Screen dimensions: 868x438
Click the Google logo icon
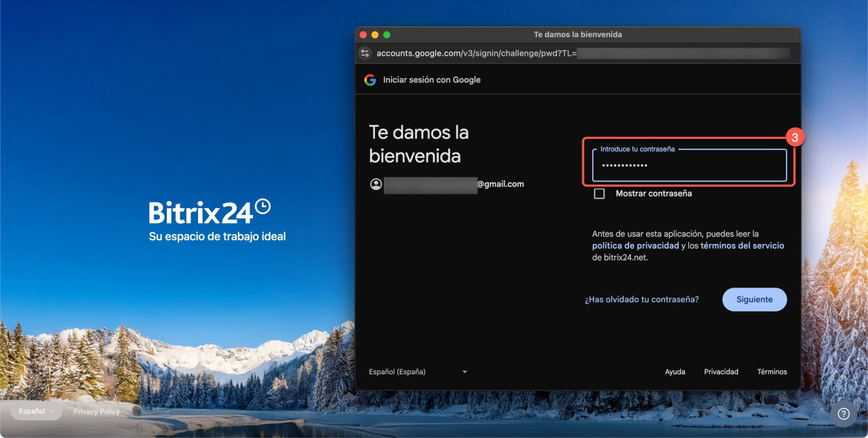click(370, 80)
